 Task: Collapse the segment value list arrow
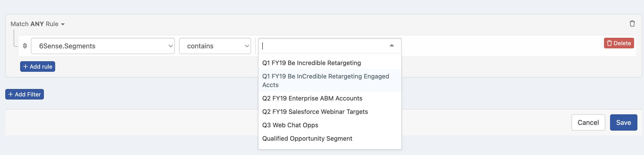[x=392, y=46]
